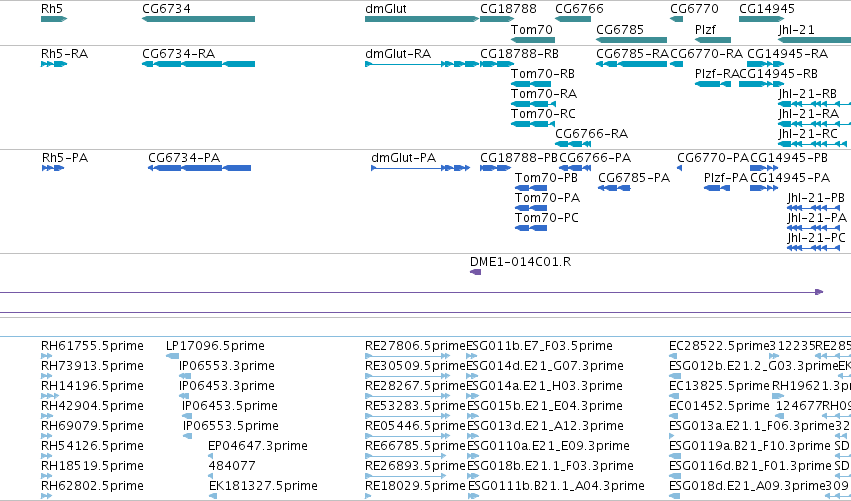Select the CG18788 gene glyph
The image size is (851, 501).
pyautogui.click(x=497, y=19)
